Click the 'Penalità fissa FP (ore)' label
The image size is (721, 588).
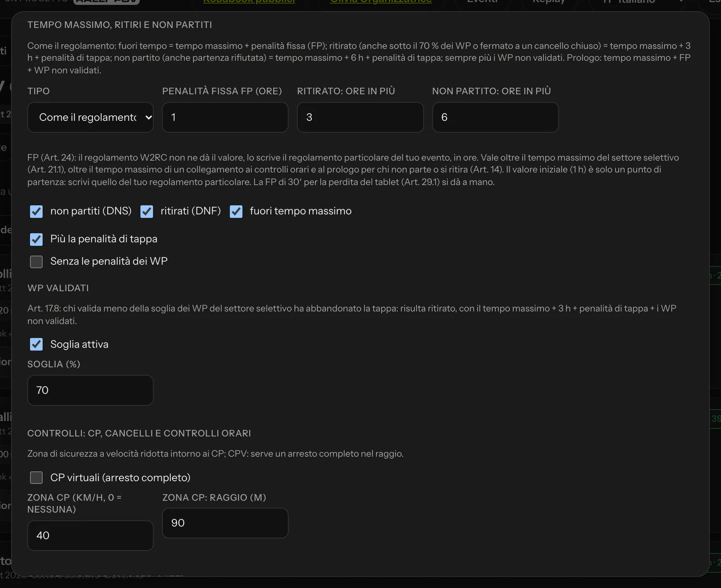tap(222, 91)
